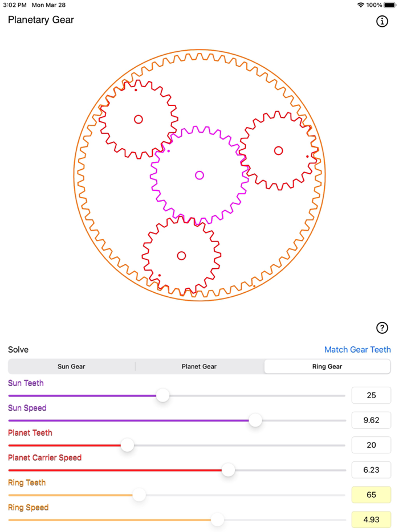Click the Ring Speed slider handle
399x532 pixels.
[x=217, y=519]
